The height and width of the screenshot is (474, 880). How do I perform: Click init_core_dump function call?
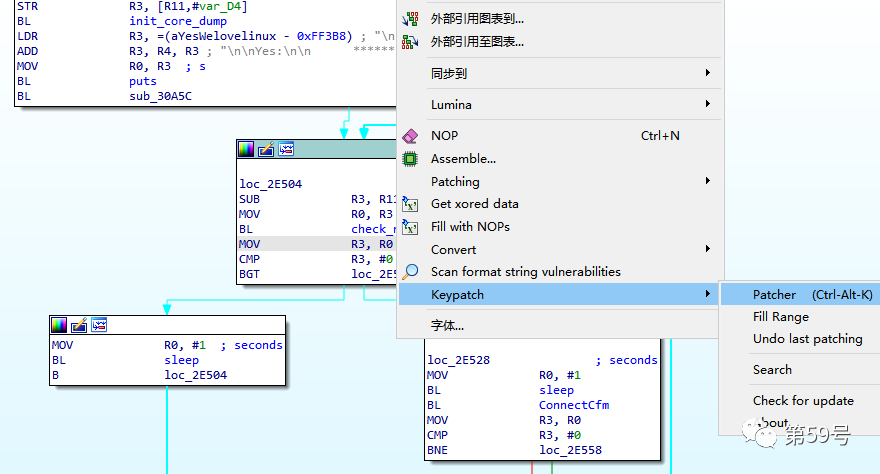click(x=178, y=21)
